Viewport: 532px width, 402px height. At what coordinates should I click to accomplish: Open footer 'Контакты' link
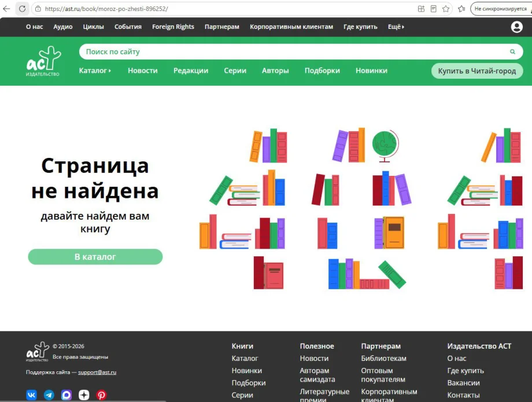tap(463, 395)
